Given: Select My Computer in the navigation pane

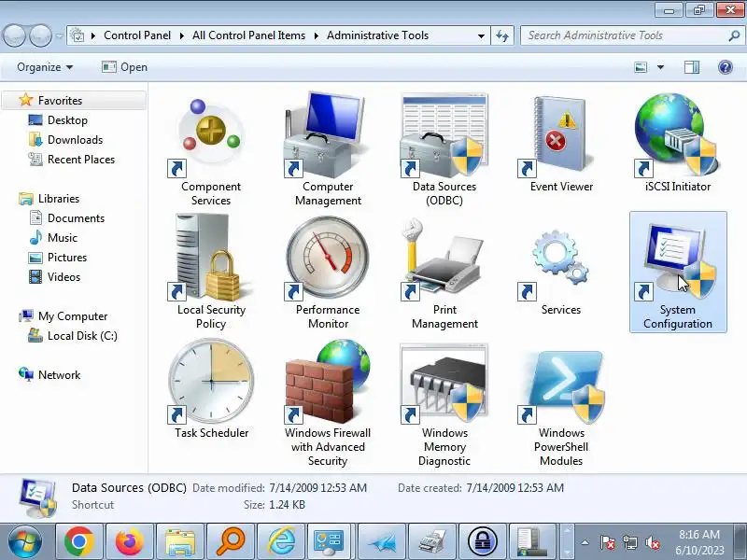Looking at the screenshot, I should pos(73,316).
